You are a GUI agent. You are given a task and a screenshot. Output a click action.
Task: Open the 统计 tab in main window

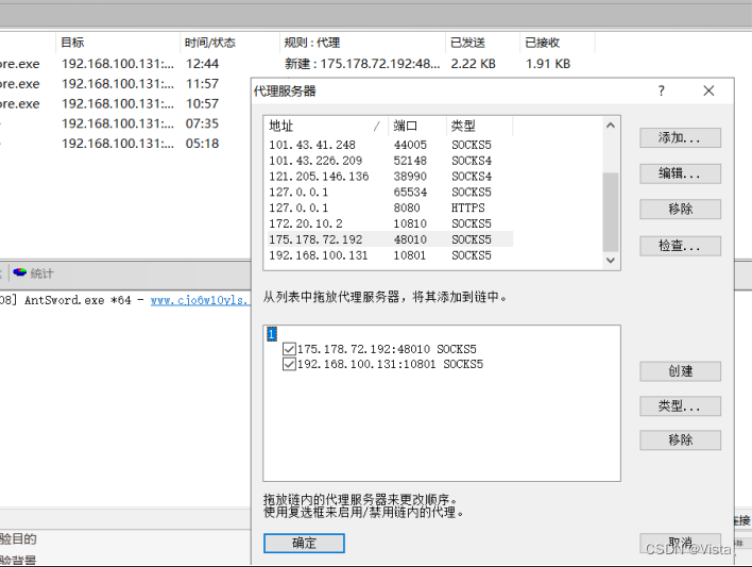tap(34, 273)
